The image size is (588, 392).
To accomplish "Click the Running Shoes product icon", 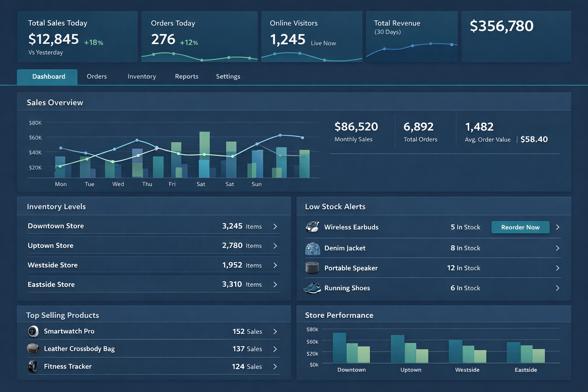I will [312, 288].
